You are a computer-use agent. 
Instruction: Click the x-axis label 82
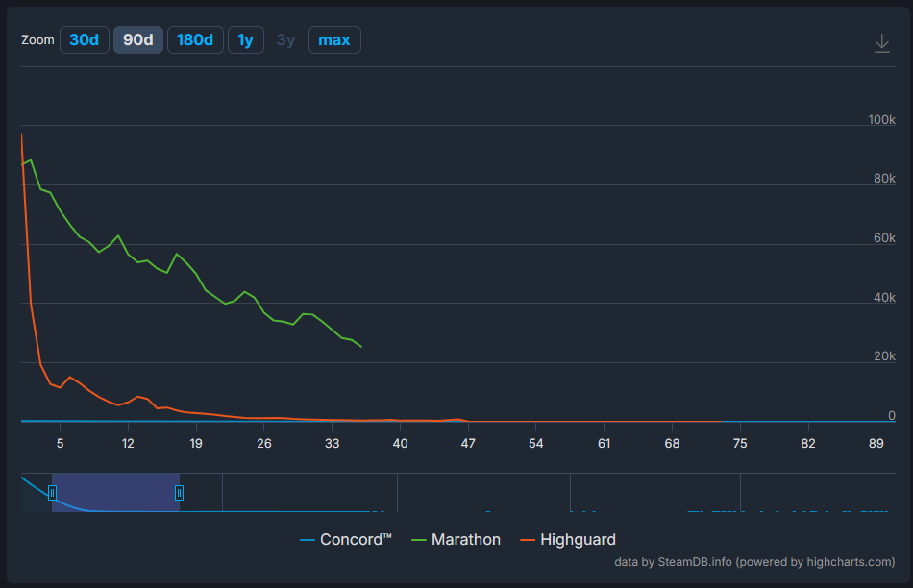[x=808, y=444]
